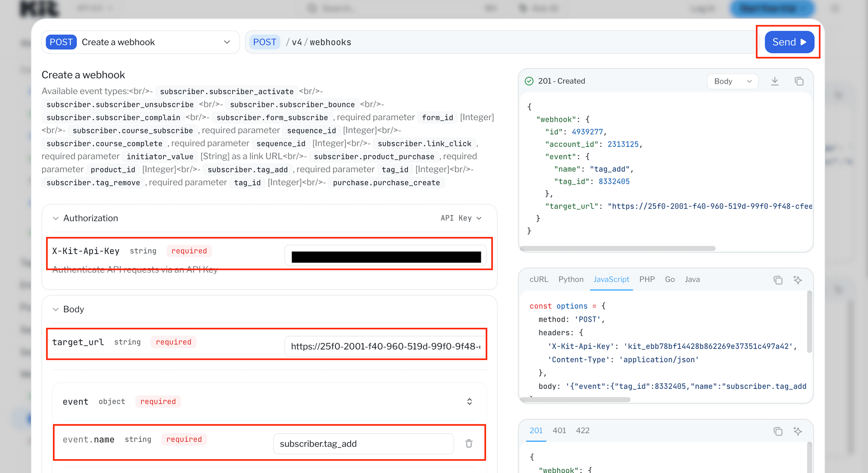Image resolution: width=868 pixels, height=473 pixels.
Task: Click the "tag_id": 8332405 response line
Action: 592,182
